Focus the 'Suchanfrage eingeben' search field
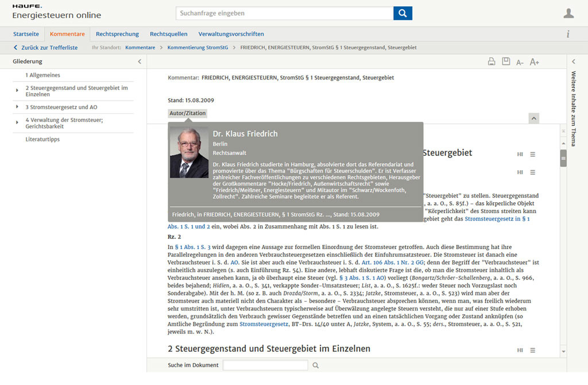Screen dimensions: 588x385 coord(285,13)
